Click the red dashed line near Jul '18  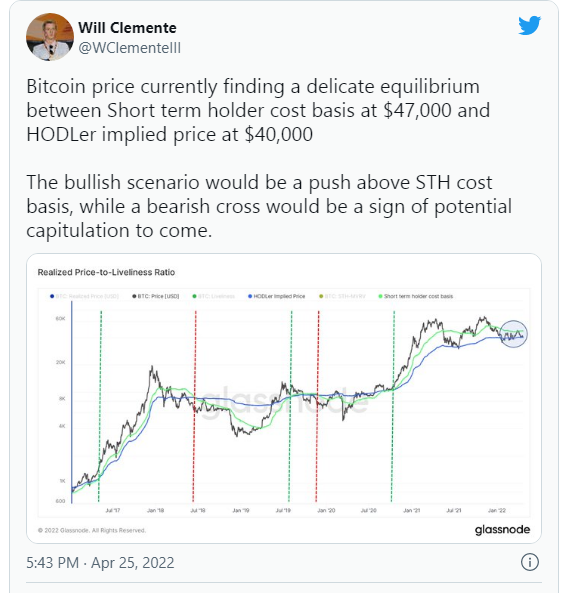point(194,407)
